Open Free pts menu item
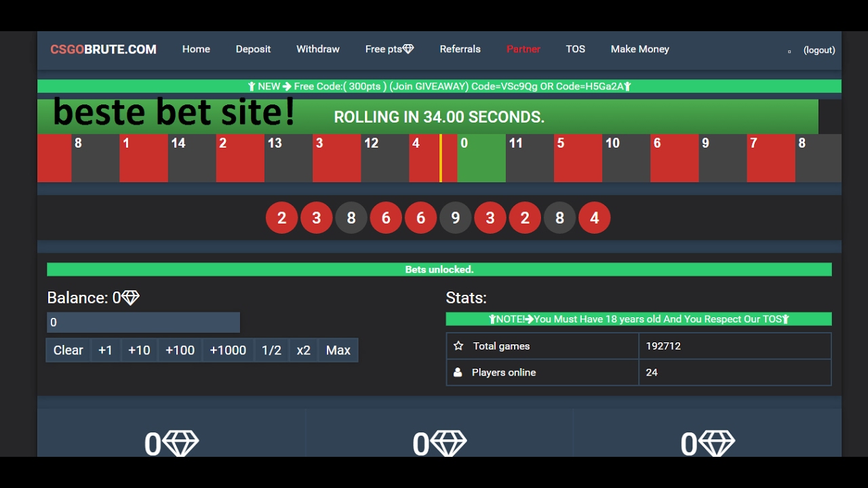868x488 pixels. pos(389,49)
